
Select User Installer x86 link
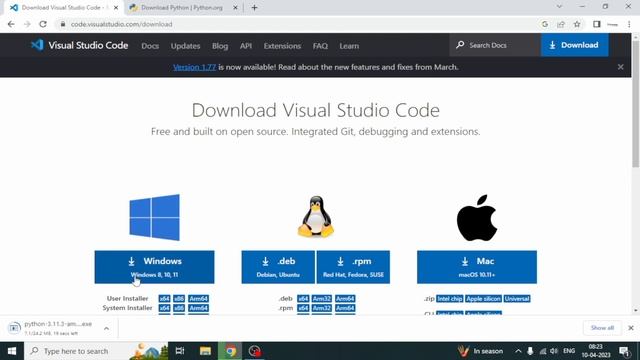tap(179, 298)
